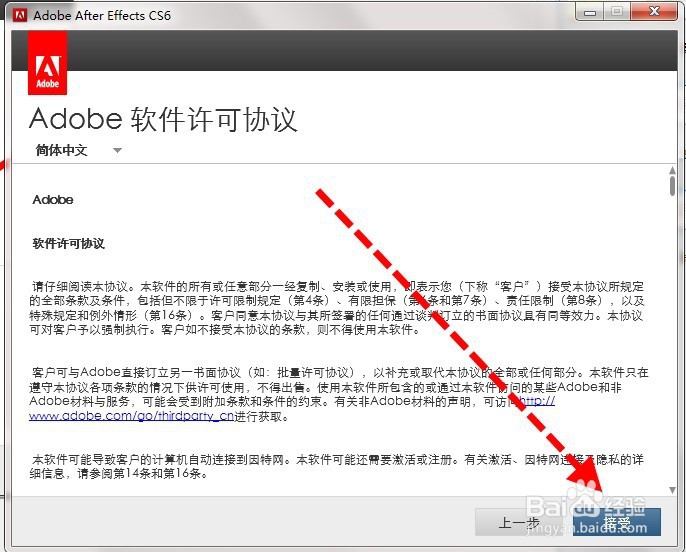686x552 pixels.
Task: Close the After Effects CS6 installer
Action: tap(654, 12)
